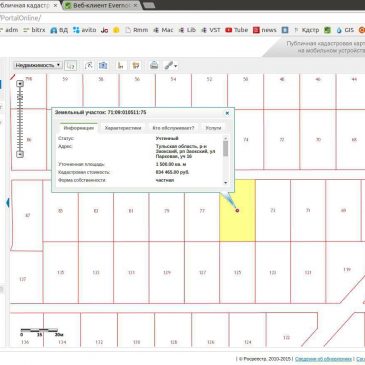Open the Недвижимость search type dropdown
This screenshot has height=365, width=365.
click(37, 65)
